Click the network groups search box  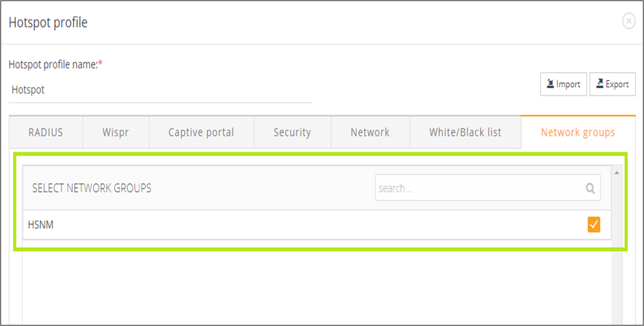479,189
